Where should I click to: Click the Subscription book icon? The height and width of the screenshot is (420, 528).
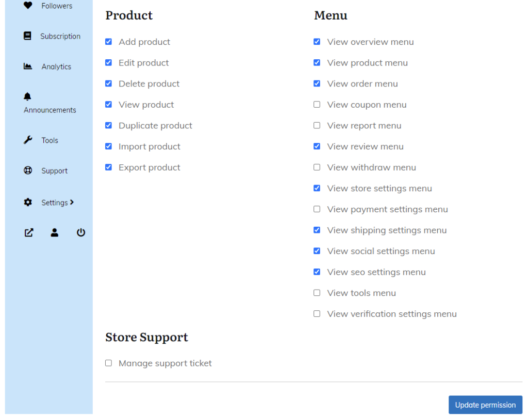tap(28, 36)
